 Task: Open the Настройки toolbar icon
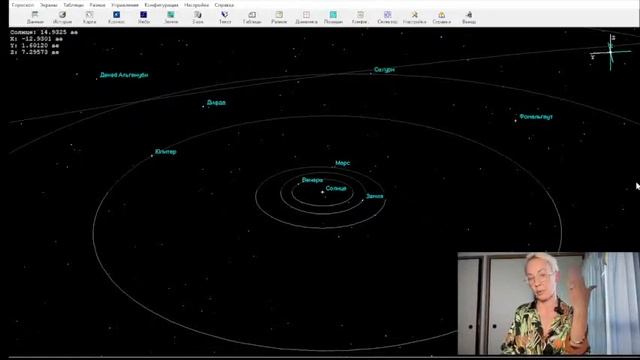[x=414, y=17]
